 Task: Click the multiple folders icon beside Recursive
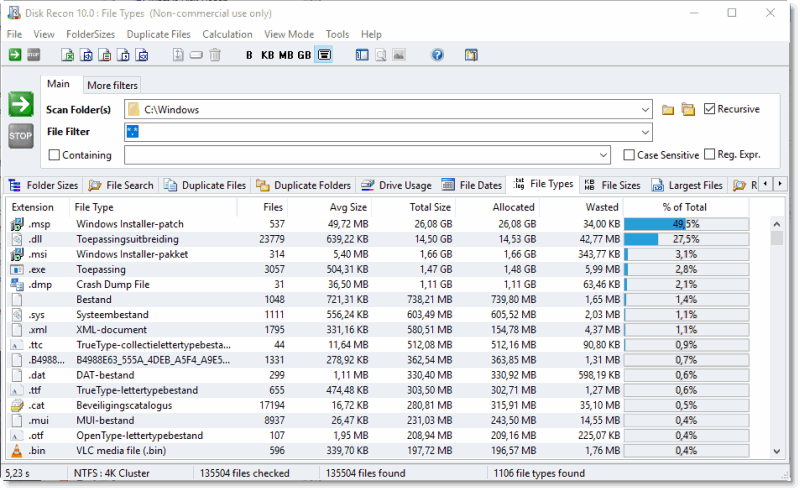pyautogui.click(x=688, y=110)
